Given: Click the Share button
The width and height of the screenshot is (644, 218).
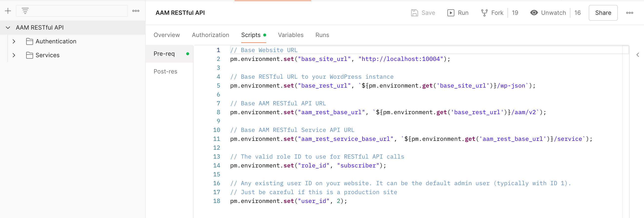Looking at the screenshot, I should pyautogui.click(x=603, y=13).
